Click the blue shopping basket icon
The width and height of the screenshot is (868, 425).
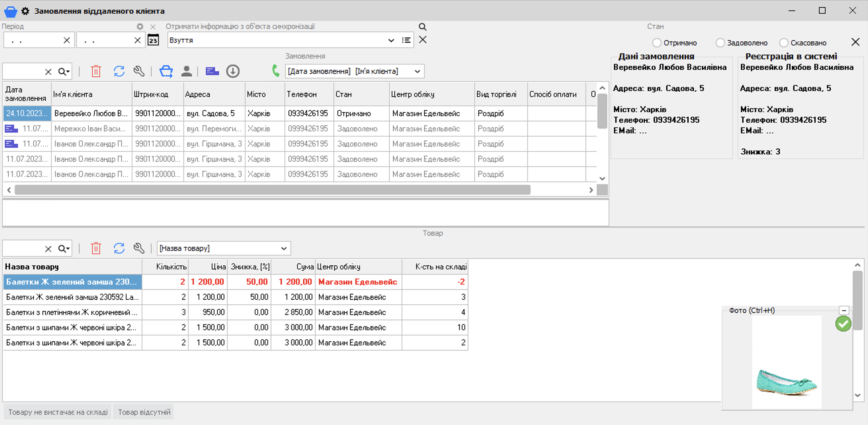click(166, 71)
